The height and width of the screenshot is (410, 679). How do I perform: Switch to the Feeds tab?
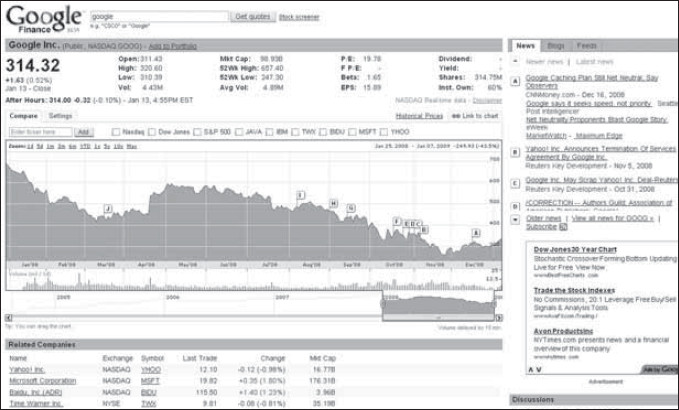tap(586, 45)
